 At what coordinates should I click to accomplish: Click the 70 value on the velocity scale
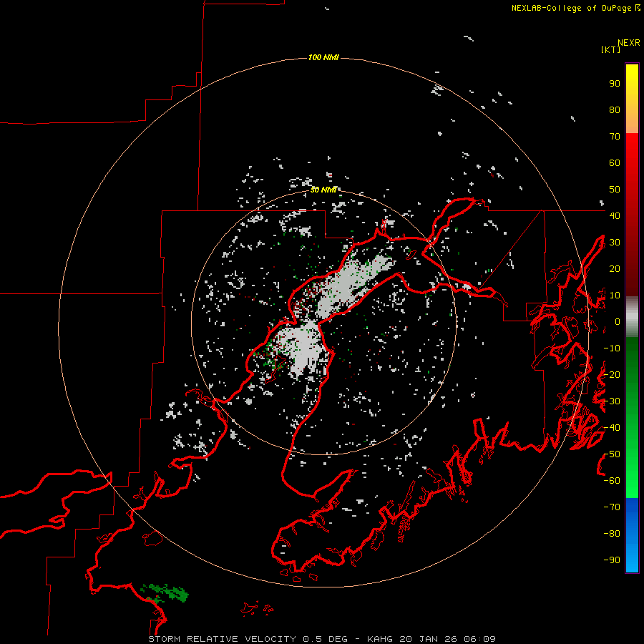[x=615, y=137]
